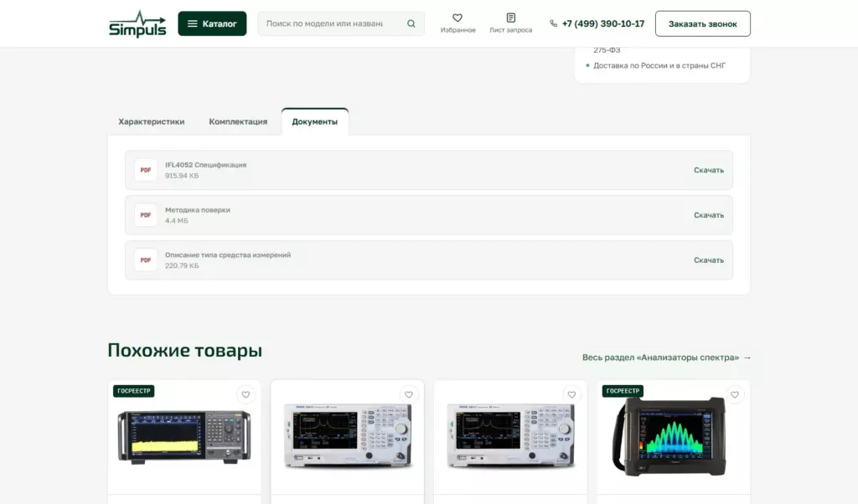
Task: Click the Simpuls logo
Action: (137, 24)
